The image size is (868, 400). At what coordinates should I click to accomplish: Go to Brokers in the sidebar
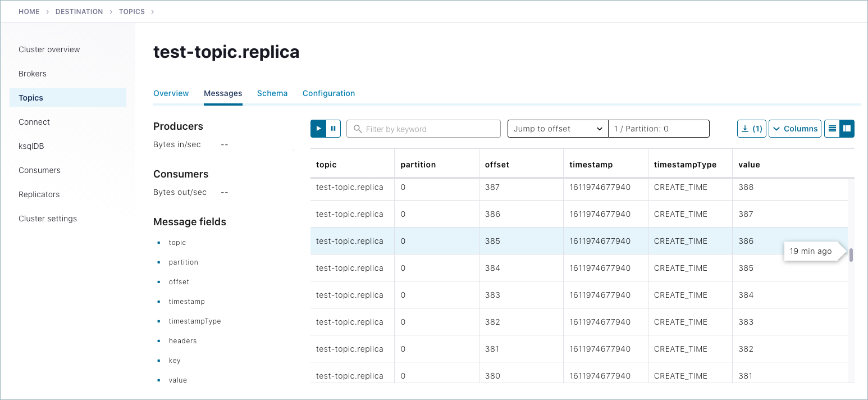click(33, 74)
